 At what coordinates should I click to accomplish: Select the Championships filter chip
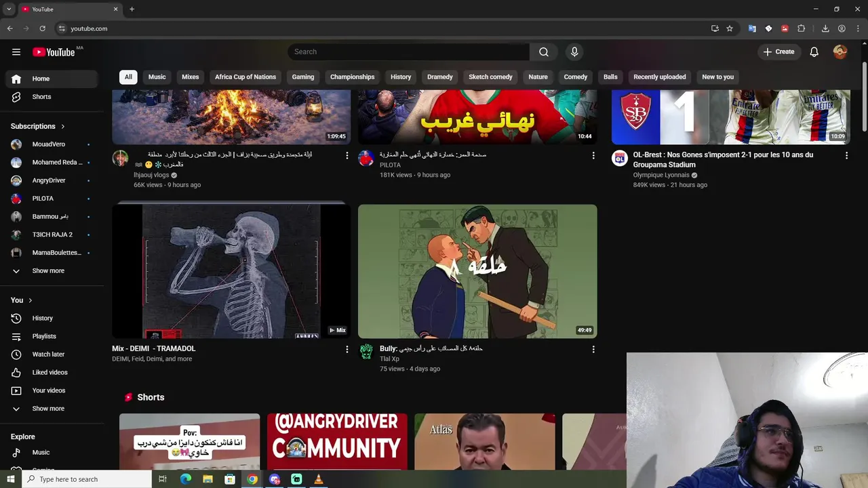353,77
